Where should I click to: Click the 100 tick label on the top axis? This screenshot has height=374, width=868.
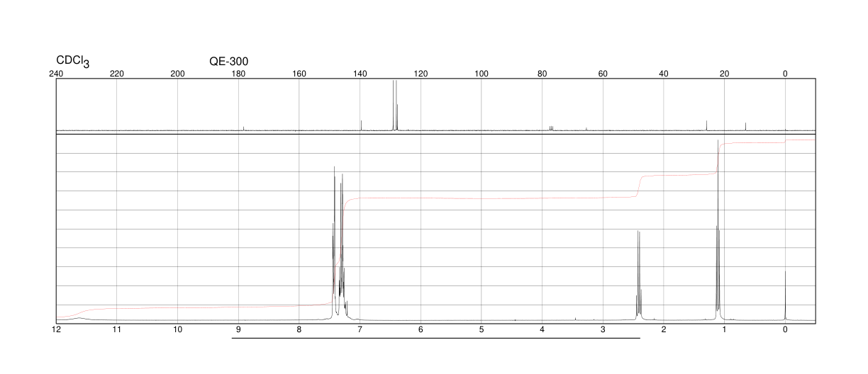click(x=482, y=74)
